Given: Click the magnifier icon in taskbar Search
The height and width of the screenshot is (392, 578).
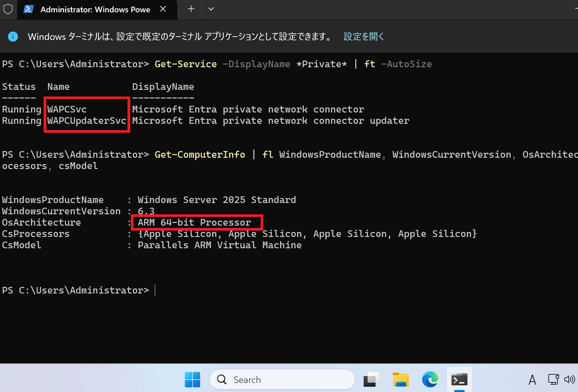Looking at the screenshot, I should pyautogui.click(x=222, y=380).
